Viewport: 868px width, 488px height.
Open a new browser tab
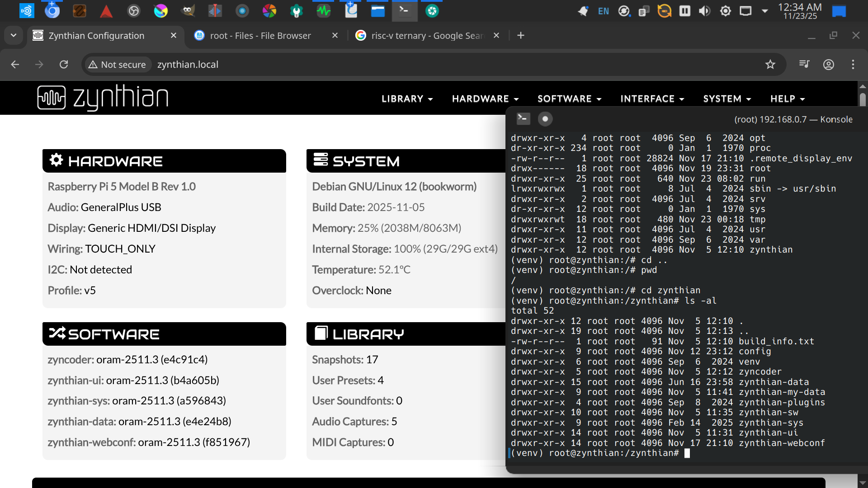(x=521, y=36)
